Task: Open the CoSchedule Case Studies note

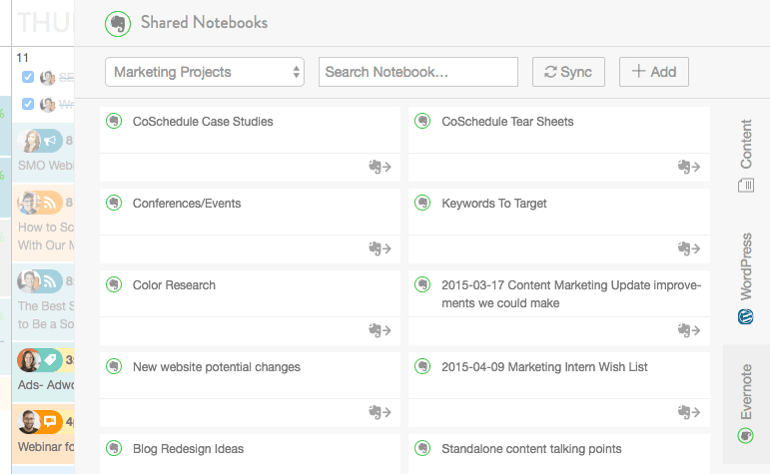Action: 203,122
